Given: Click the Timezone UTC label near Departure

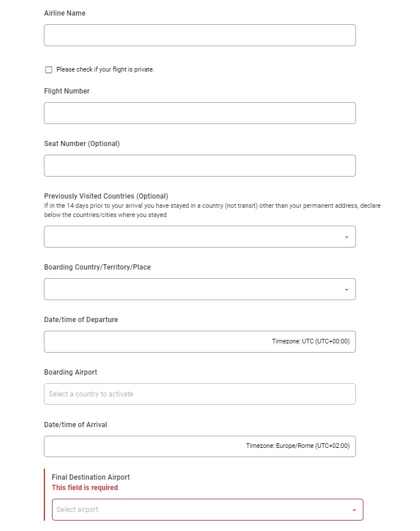Looking at the screenshot, I should coord(312,340).
